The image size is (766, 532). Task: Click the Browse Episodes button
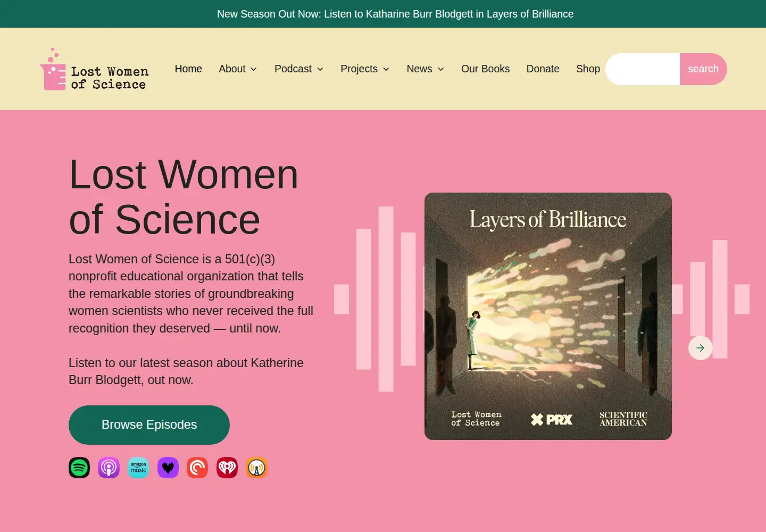coord(149,425)
